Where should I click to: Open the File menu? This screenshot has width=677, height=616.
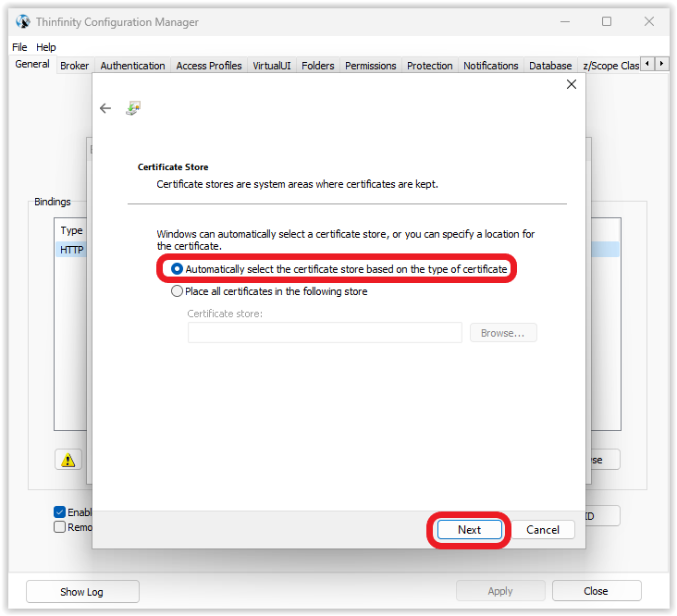click(x=19, y=47)
